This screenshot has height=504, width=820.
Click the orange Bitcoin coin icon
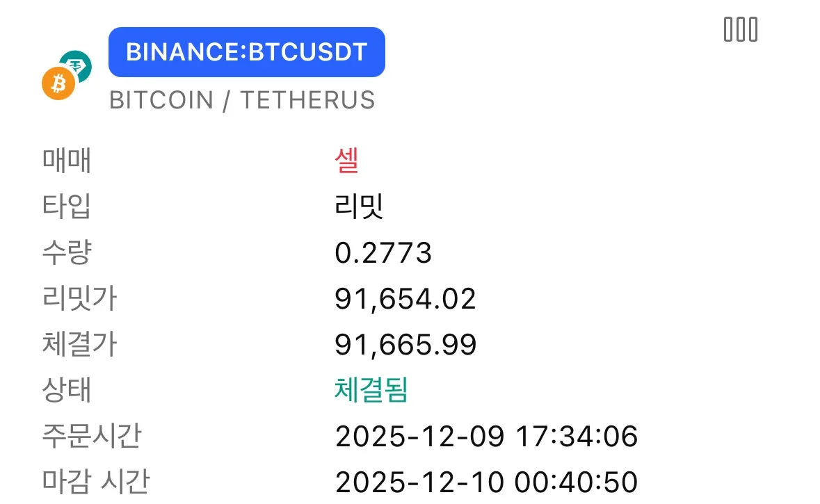point(58,84)
